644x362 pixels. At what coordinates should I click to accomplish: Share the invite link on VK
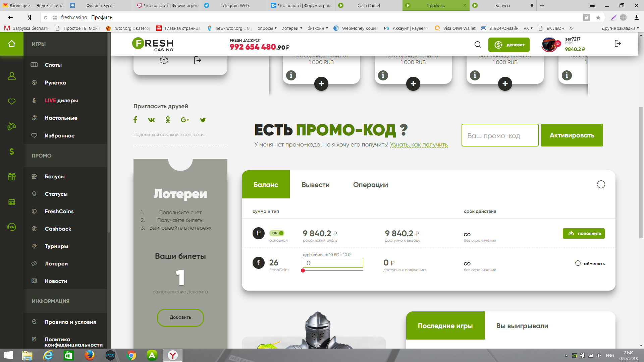click(x=152, y=120)
